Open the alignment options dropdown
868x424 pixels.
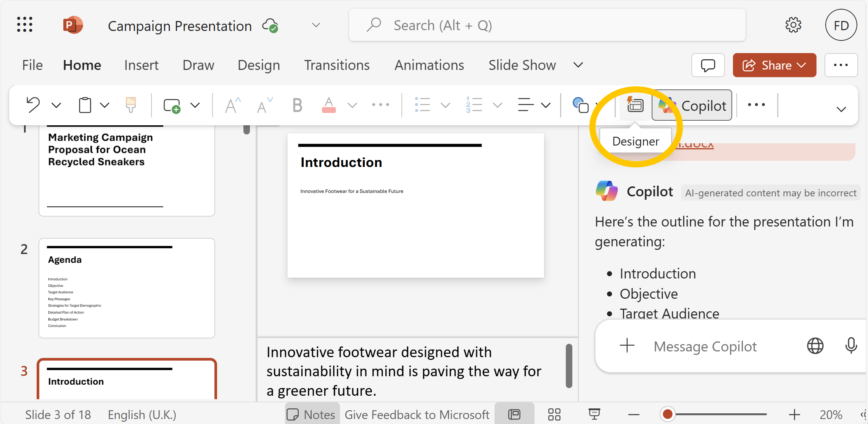point(546,105)
